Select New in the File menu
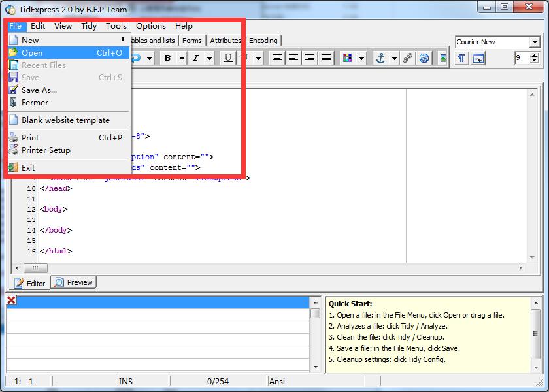The width and height of the screenshot is (549, 392). click(69, 41)
